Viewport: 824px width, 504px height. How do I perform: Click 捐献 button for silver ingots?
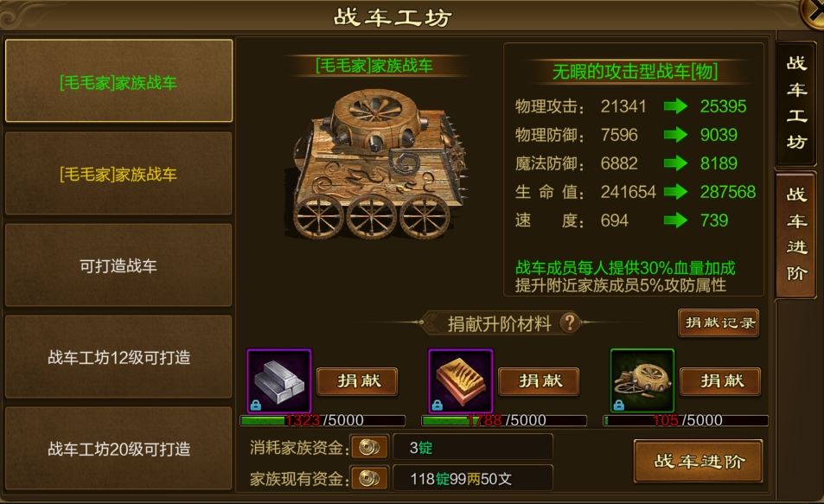click(357, 381)
